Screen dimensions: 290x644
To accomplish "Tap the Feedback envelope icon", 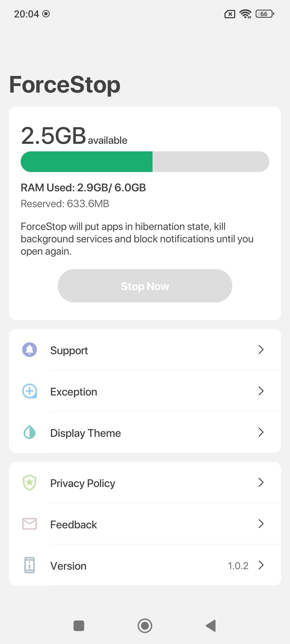I will (x=30, y=524).
